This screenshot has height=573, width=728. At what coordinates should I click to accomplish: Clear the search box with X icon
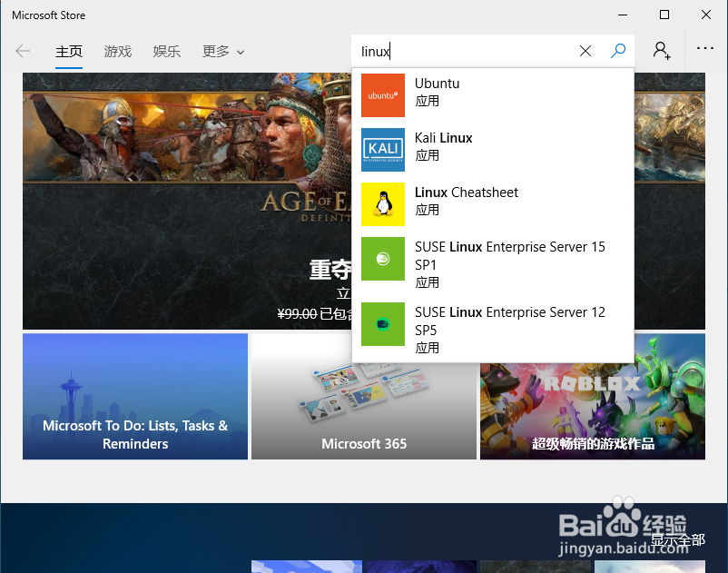[585, 51]
